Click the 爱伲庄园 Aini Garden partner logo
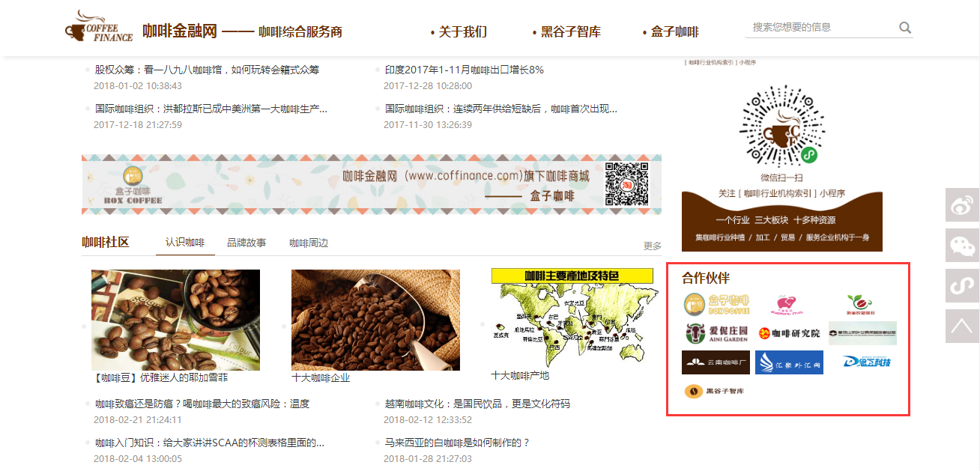The image size is (980, 471). [x=716, y=333]
